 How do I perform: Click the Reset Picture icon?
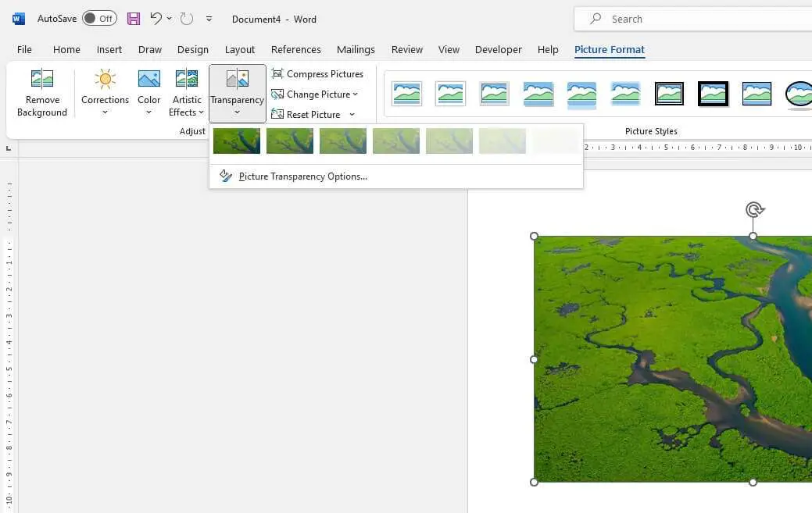pyautogui.click(x=278, y=114)
